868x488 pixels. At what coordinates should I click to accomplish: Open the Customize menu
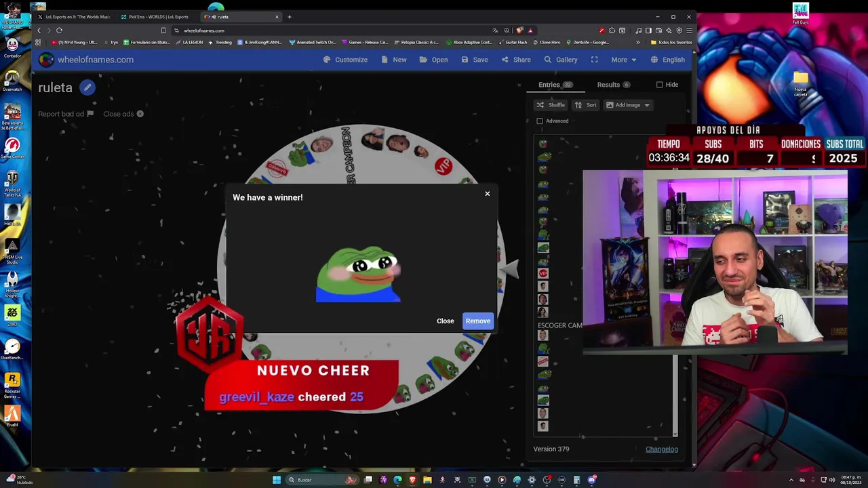click(345, 60)
